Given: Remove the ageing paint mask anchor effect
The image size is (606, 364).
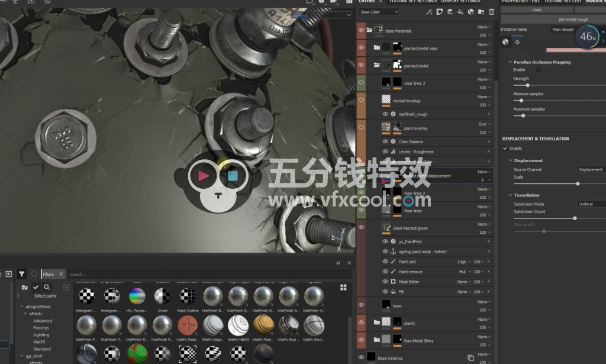Looking at the screenshot, I should point(488,252).
